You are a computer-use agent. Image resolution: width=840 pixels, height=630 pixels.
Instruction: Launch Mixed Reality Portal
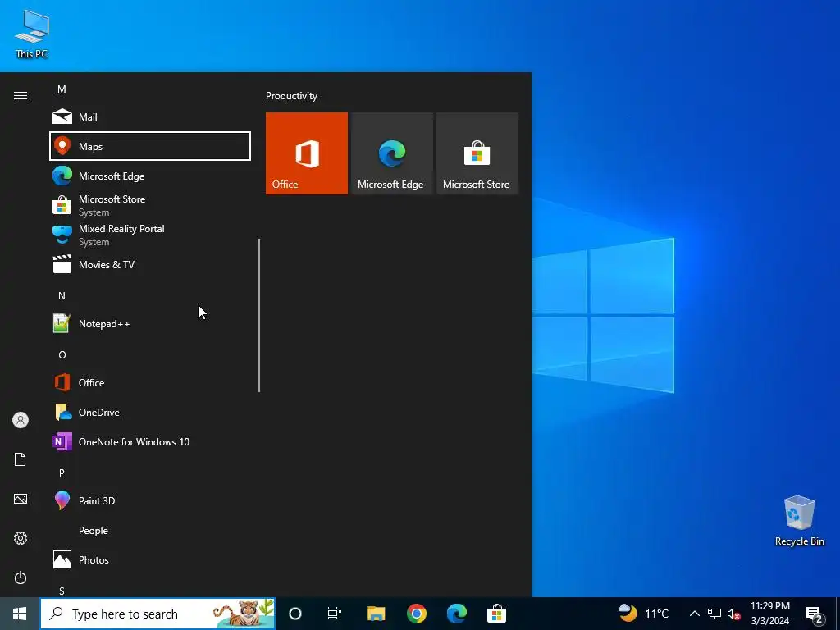pyautogui.click(x=150, y=235)
